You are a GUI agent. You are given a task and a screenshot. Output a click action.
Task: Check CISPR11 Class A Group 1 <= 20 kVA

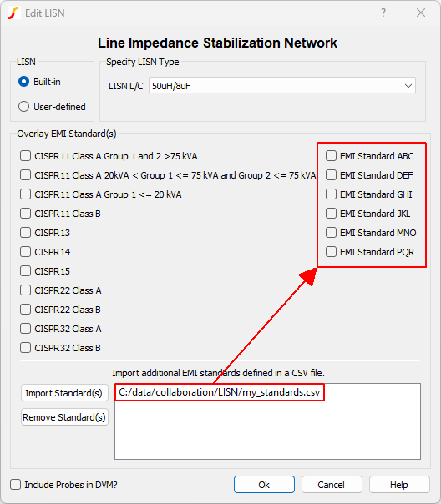25,194
